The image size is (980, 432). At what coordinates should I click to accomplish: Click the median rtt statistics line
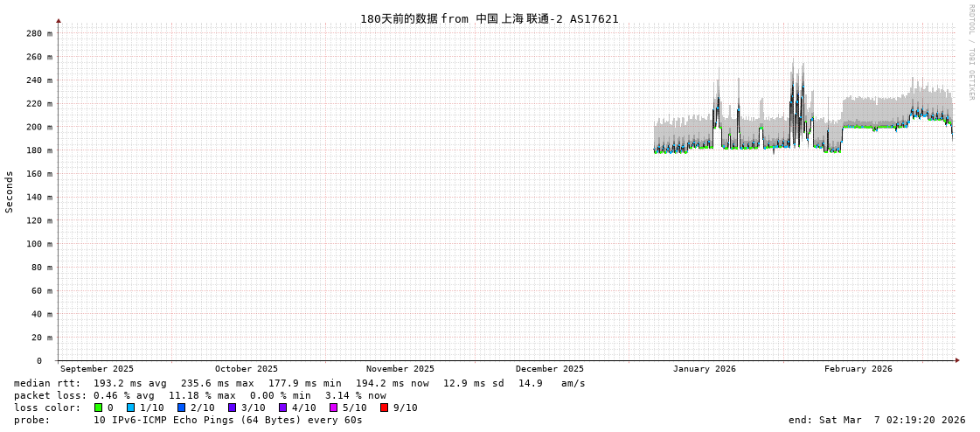(x=299, y=383)
